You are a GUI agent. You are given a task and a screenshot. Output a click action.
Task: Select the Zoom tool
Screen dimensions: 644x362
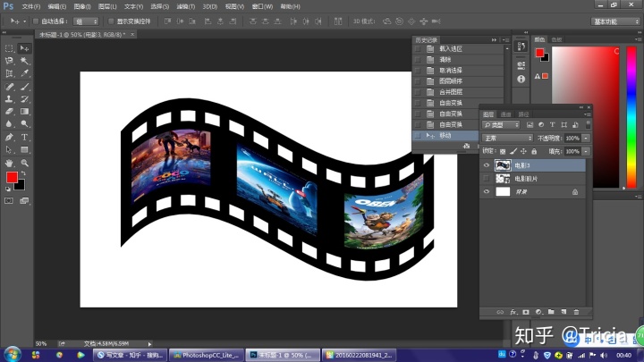pos(25,163)
